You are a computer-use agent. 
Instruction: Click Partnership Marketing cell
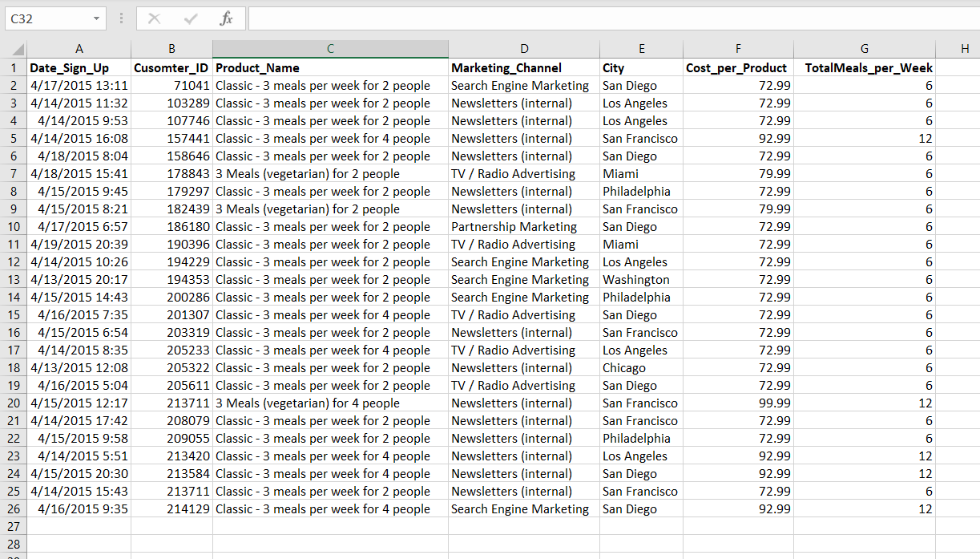[x=524, y=227]
